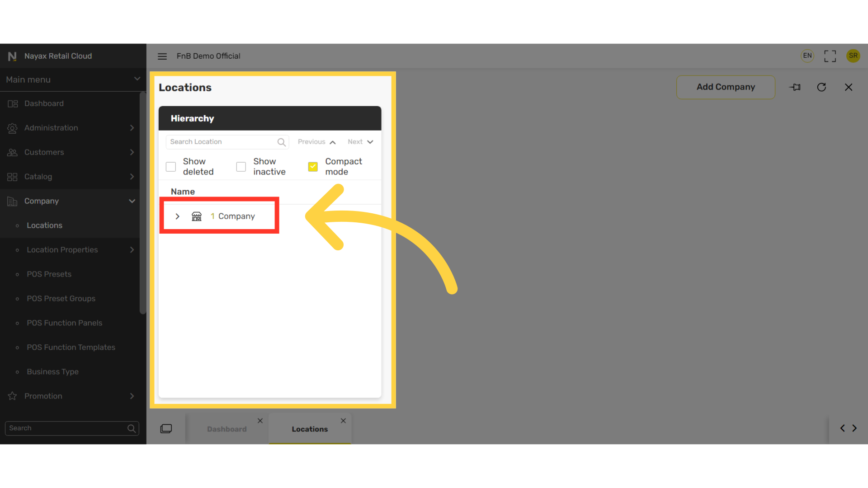Collapse the Main menu dropdown
This screenshot has width=868, height=488.
click(137, 79)
